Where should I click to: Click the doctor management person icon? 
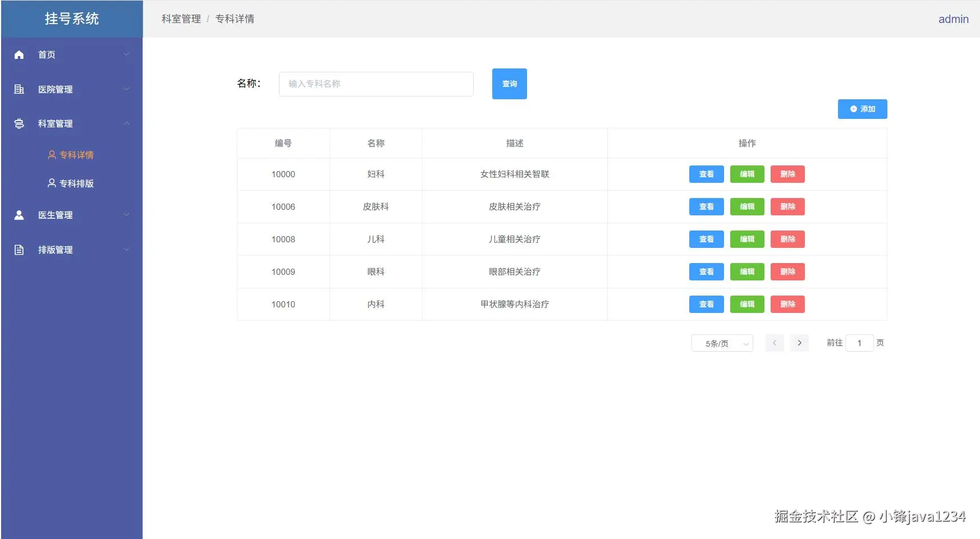[19, 215]
